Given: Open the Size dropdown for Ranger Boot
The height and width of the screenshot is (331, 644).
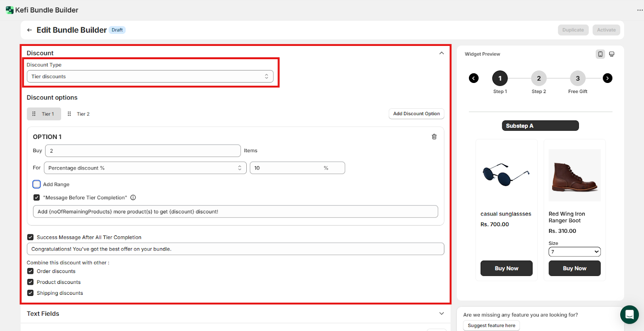Looking at the screenshot, I should click(574, 252).
